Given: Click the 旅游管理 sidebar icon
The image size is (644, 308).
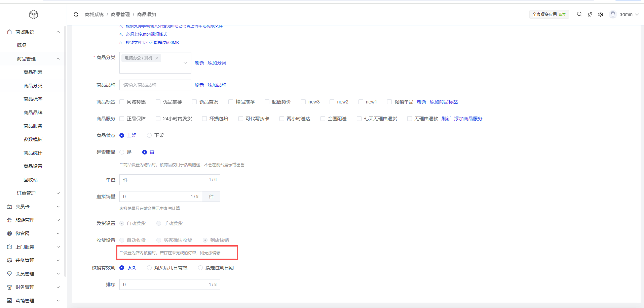Looking at the screenshot, I should tap(9, 220).
